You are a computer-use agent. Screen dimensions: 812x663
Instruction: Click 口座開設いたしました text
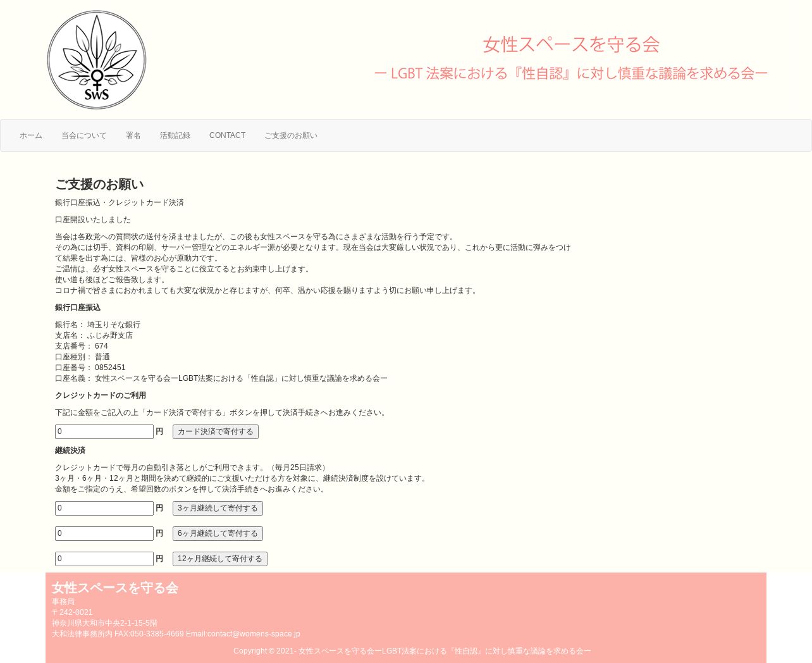(x=93, y=220)
